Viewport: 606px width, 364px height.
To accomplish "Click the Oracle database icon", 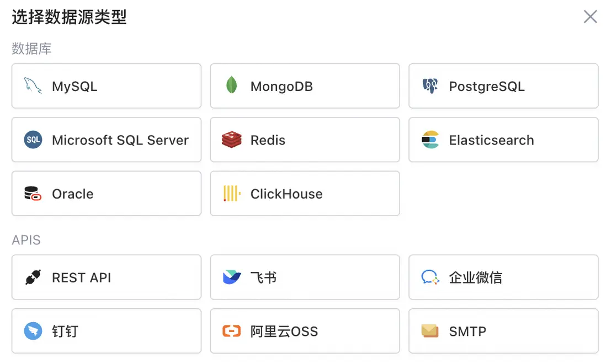I will [33, 194].
